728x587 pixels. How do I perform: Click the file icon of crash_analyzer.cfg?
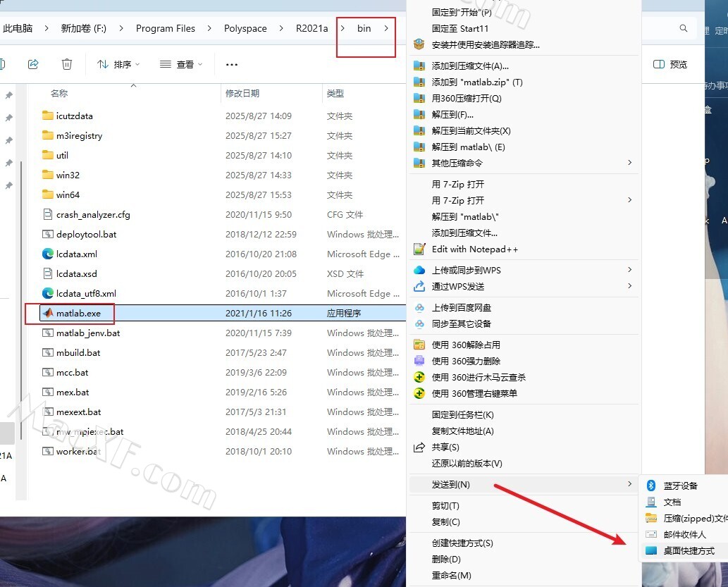47,214
